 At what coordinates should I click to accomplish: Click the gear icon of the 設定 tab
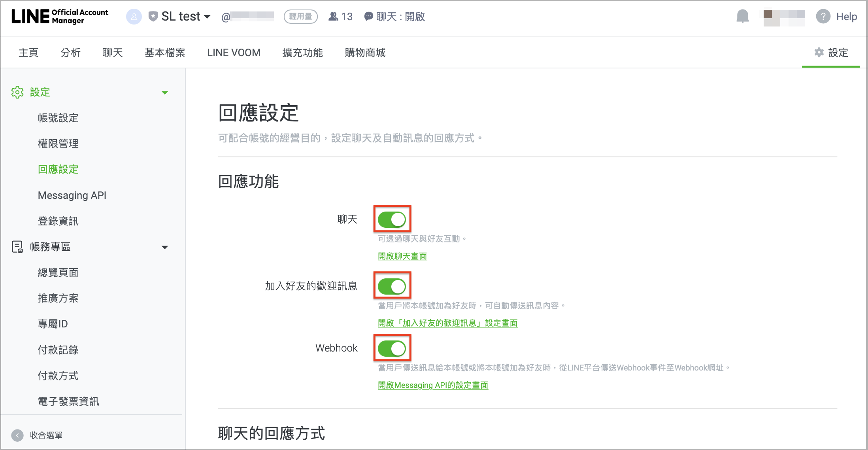[819, 52]
